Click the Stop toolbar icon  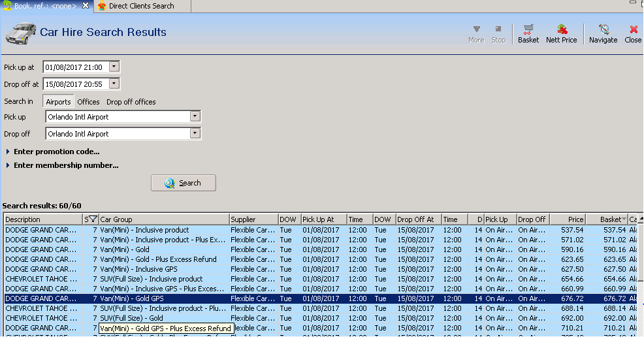point(498,33)
